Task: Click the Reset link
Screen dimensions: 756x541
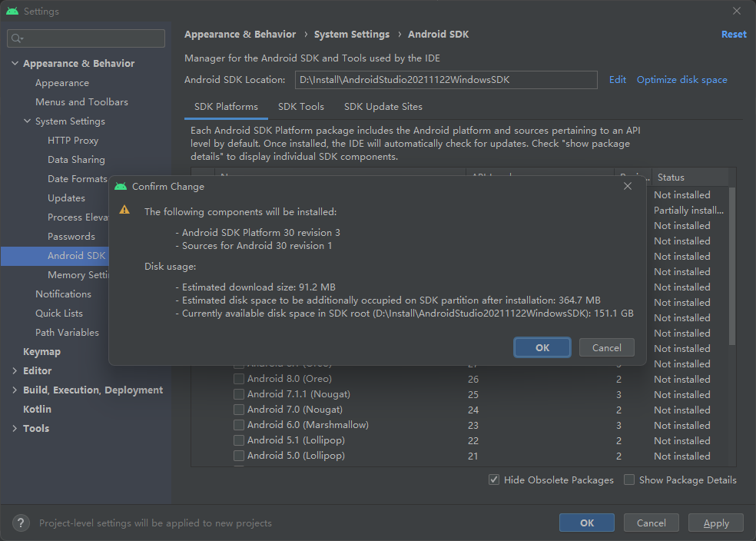Action: pos(734,35)
